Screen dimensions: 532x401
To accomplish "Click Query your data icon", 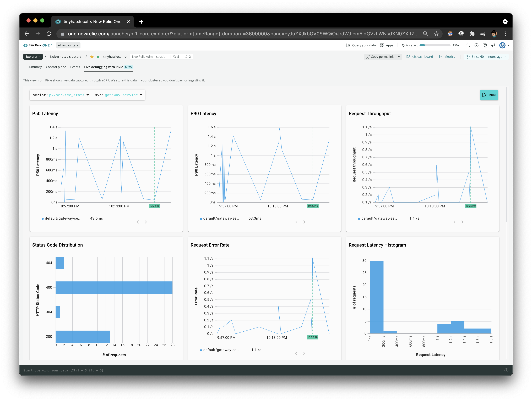I will 348,45.
